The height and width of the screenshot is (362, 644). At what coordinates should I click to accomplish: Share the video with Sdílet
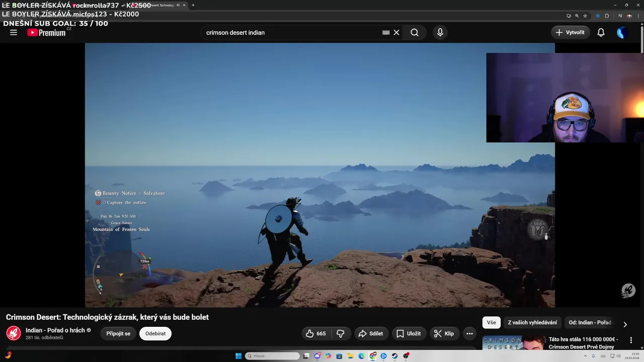click(372, 333)
